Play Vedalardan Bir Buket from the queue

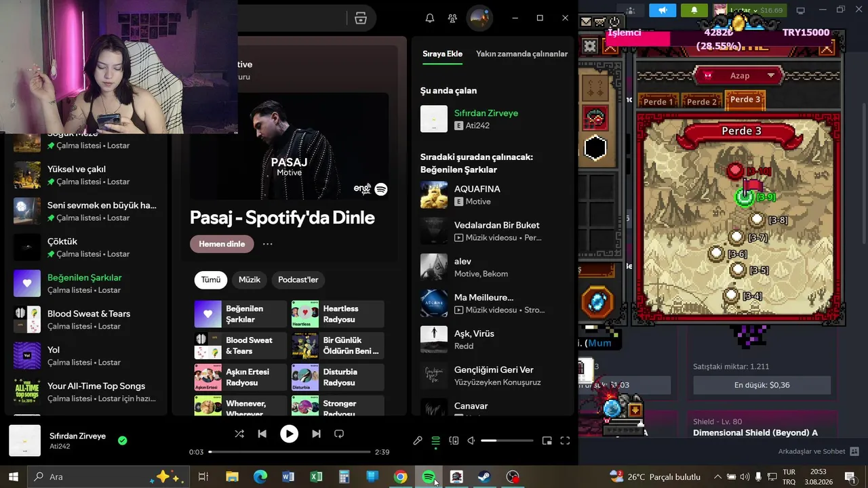click(493, 231)
